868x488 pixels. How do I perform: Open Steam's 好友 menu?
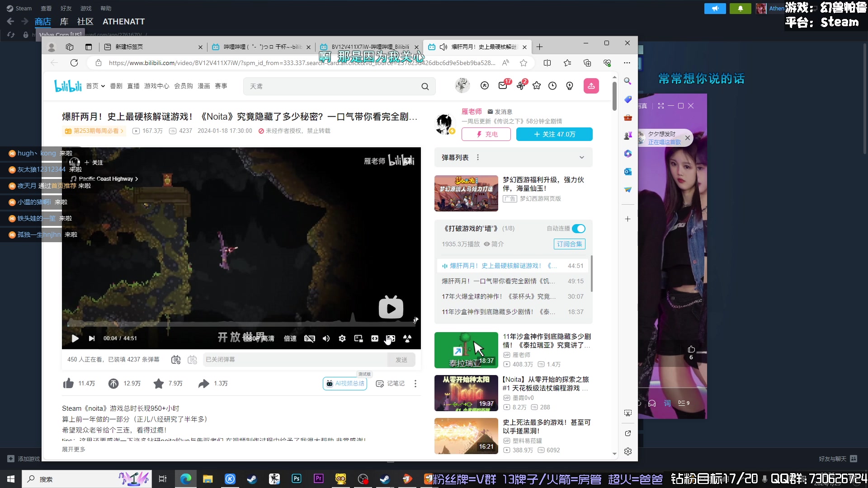click(x=66, y=8)
